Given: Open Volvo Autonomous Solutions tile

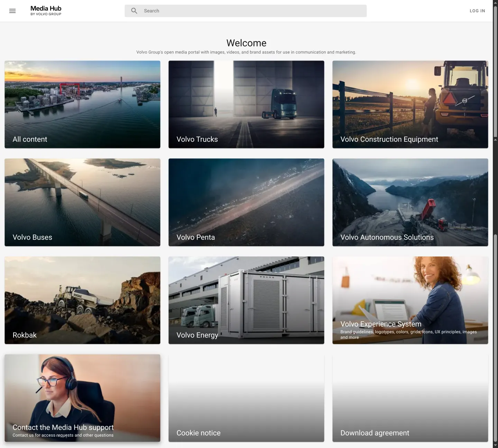Looking at the screenshot, I should pos(410,202).
